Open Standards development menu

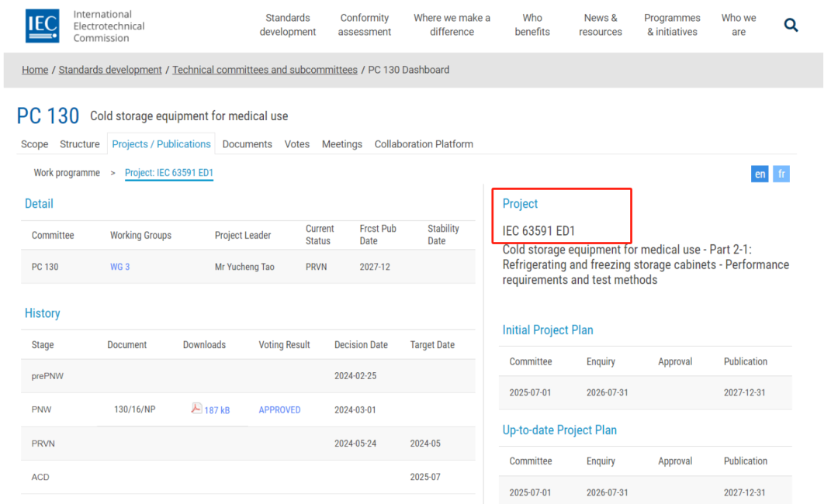pyautogui.click(x=288, y=25)
